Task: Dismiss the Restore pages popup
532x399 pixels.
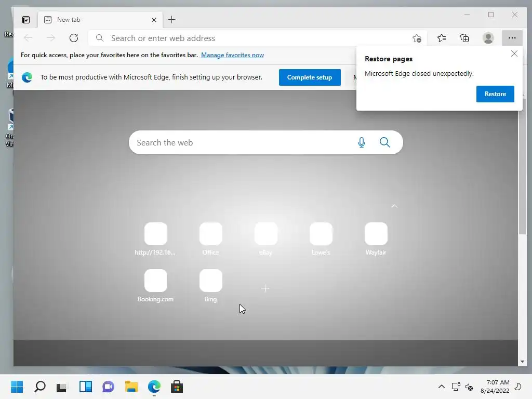Action: [x=514, y=54]
